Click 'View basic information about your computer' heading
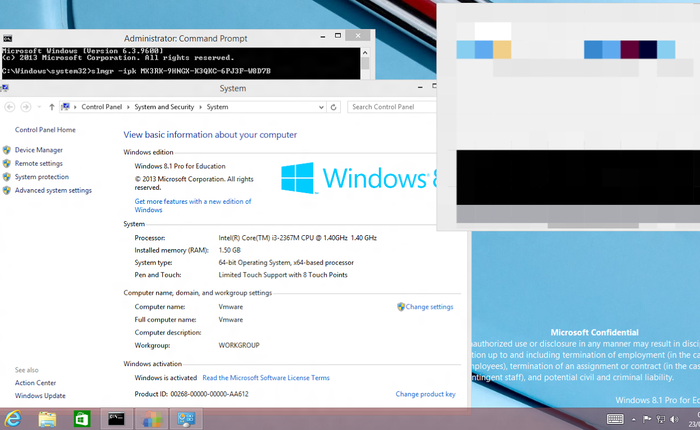The width and height of the screenshot is (700, 430). pyautogui.click(x=210, y=135)
